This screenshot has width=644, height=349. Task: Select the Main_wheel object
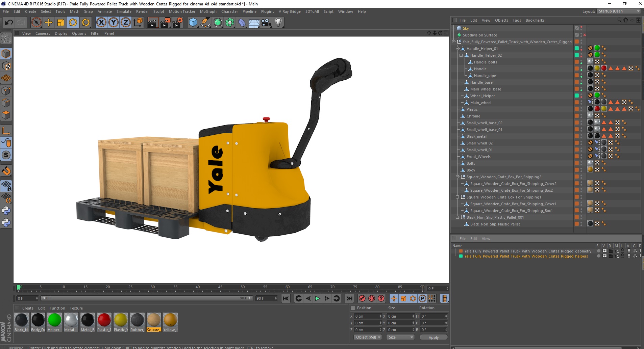(x=480, y=103)
